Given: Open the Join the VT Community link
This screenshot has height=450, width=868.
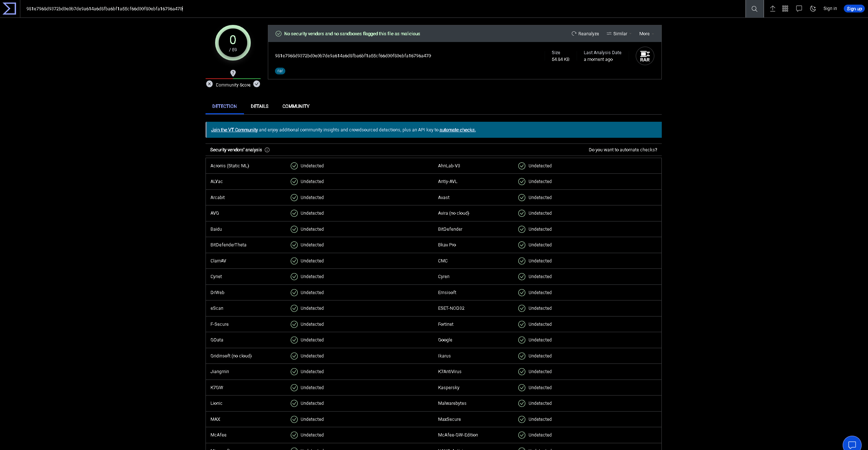Looking at the screenshot, I should [234, 130].
